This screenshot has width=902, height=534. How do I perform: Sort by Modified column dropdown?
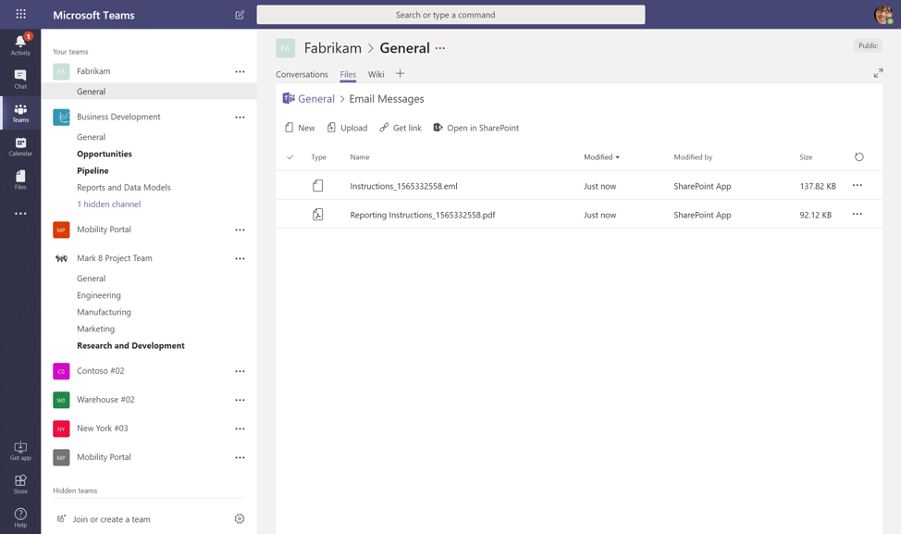(602, 157)
